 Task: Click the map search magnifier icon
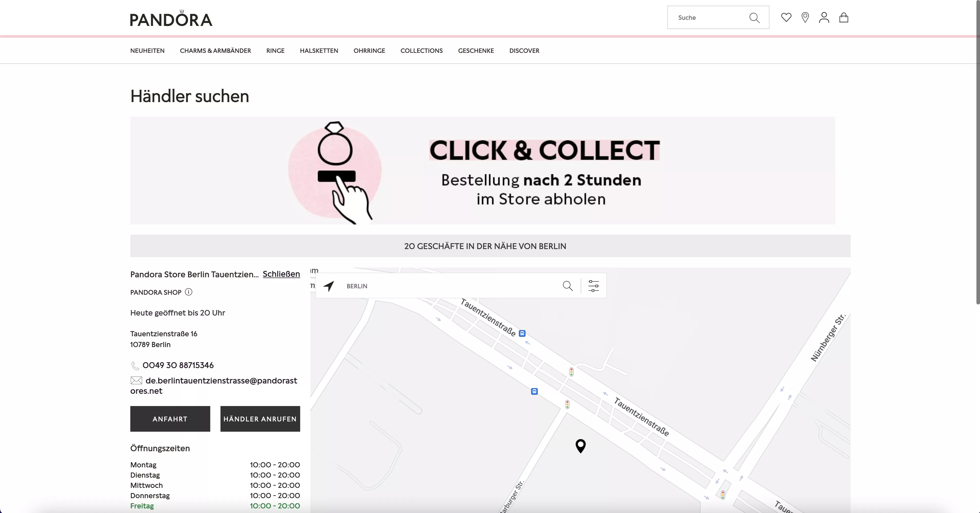(568, 286)
